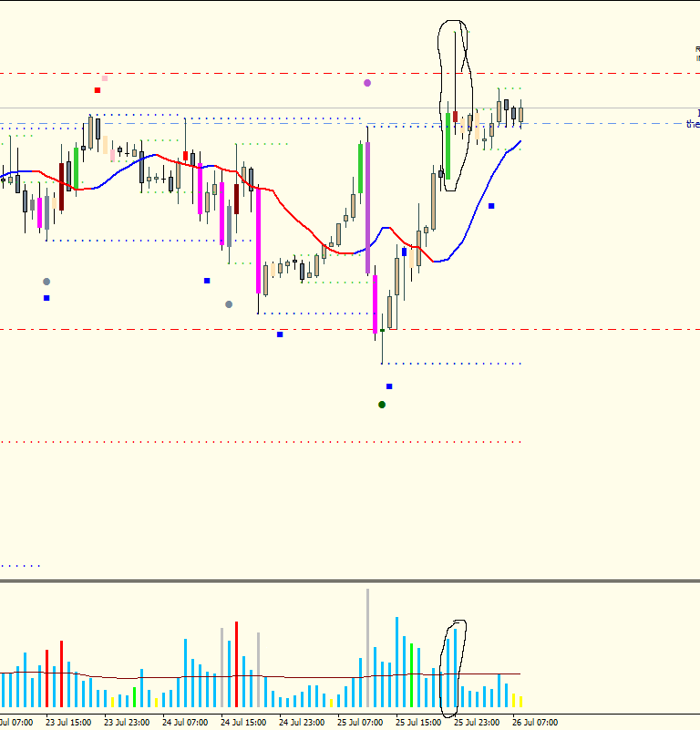Click the "26 Jul 07:00" time axis label

click(x=535, y=723)
